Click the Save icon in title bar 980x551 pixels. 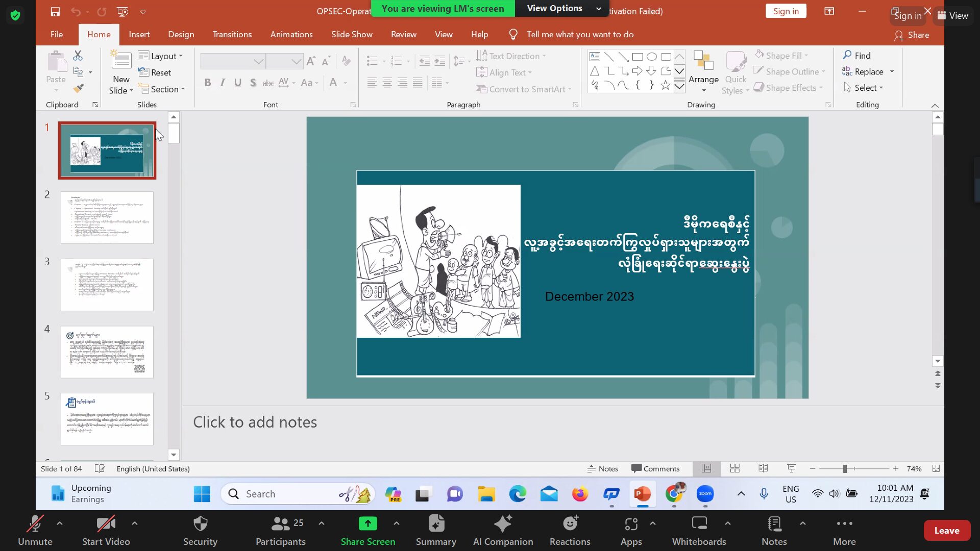(x=55, y=11)
